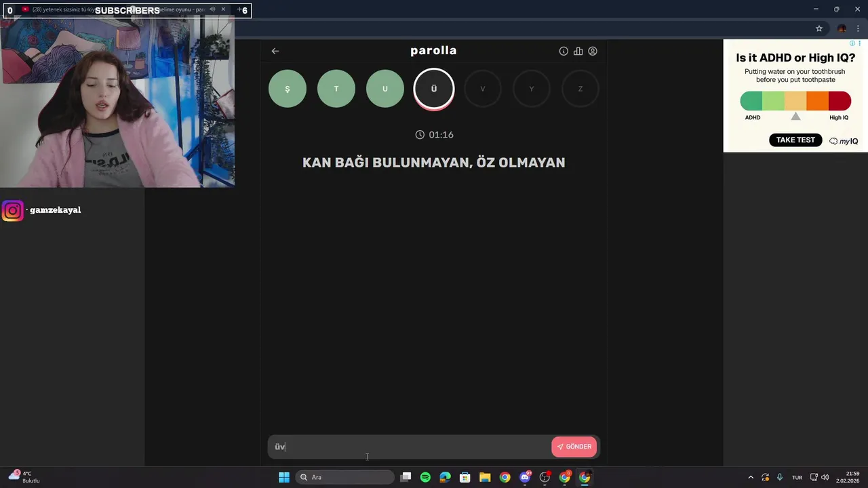Go back with the parolla arrow
Viewport: 868px width, 488px height.
tap(275, 51)
